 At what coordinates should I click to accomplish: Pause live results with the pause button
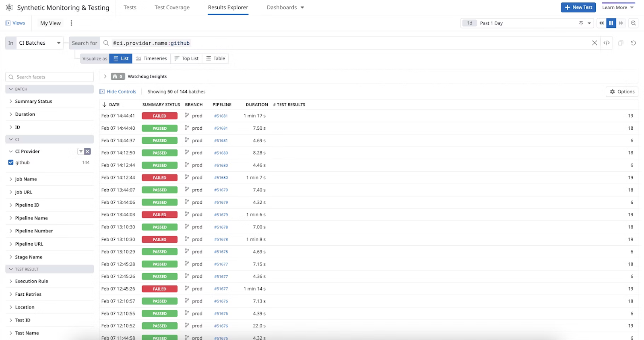pos(611,23)
